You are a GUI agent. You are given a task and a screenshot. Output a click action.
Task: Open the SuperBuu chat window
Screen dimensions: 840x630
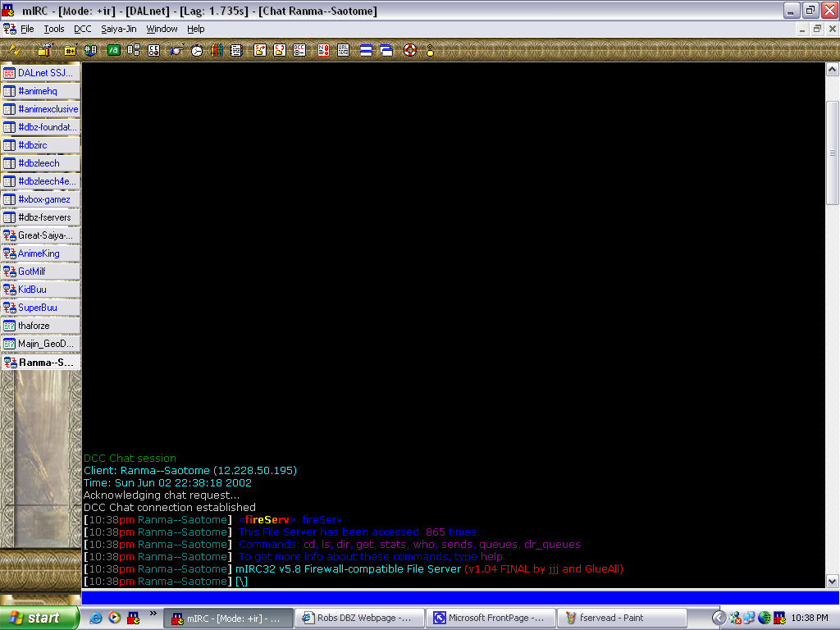point(41,308)
